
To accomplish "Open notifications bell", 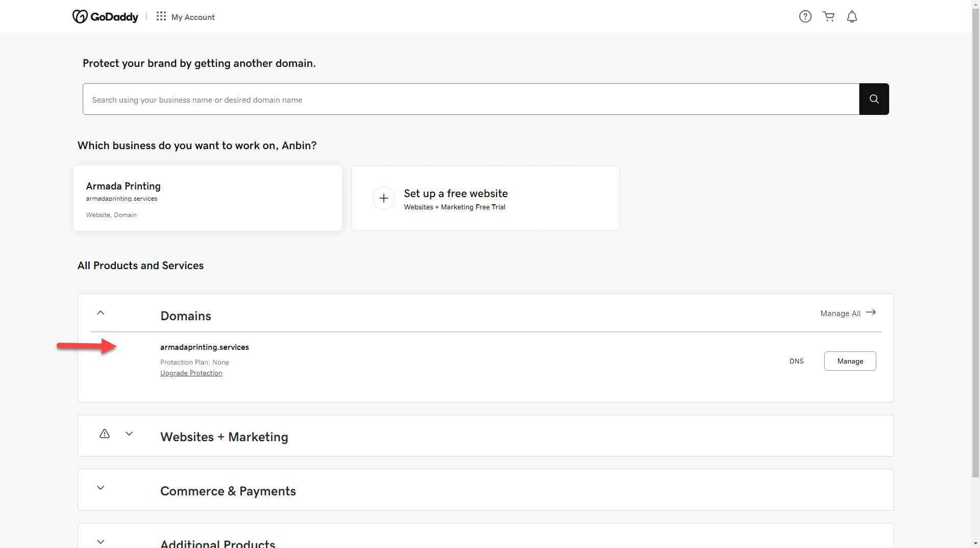I will pyautogui.click(x=852, y=17).
